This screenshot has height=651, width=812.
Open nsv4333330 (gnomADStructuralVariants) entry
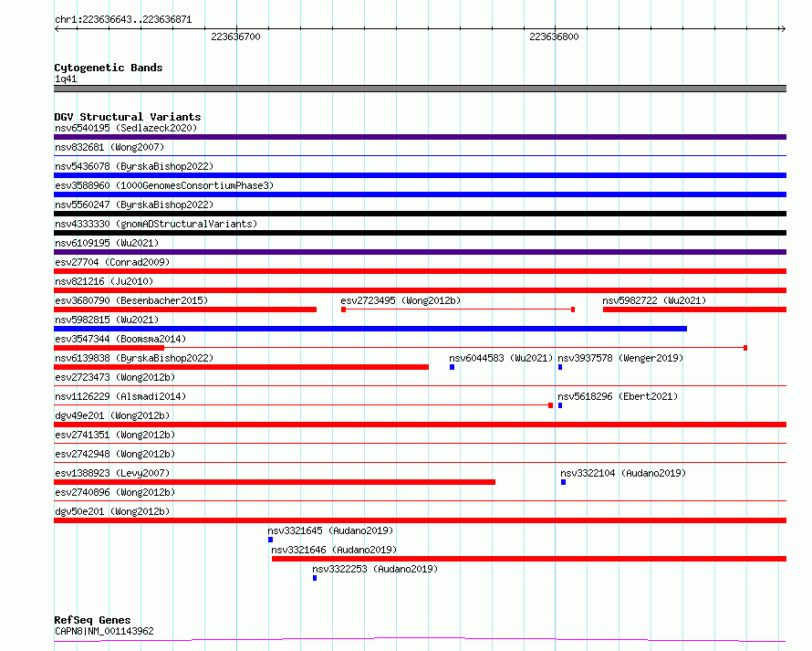coord(156,224)
